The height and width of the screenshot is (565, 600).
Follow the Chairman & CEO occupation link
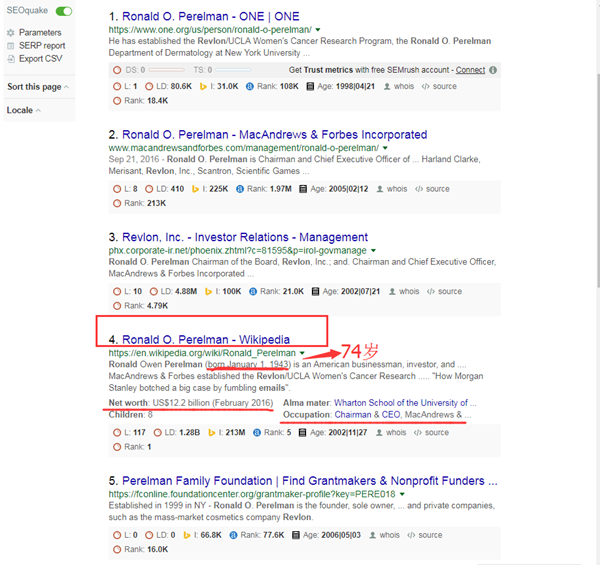[368, 415]
